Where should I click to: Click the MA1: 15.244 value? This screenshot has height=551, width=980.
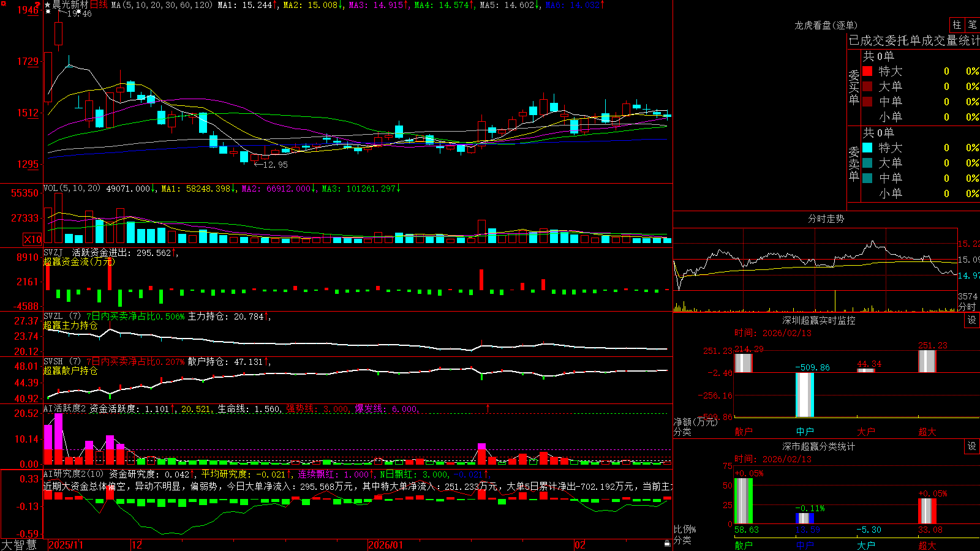tap(244, 5)
